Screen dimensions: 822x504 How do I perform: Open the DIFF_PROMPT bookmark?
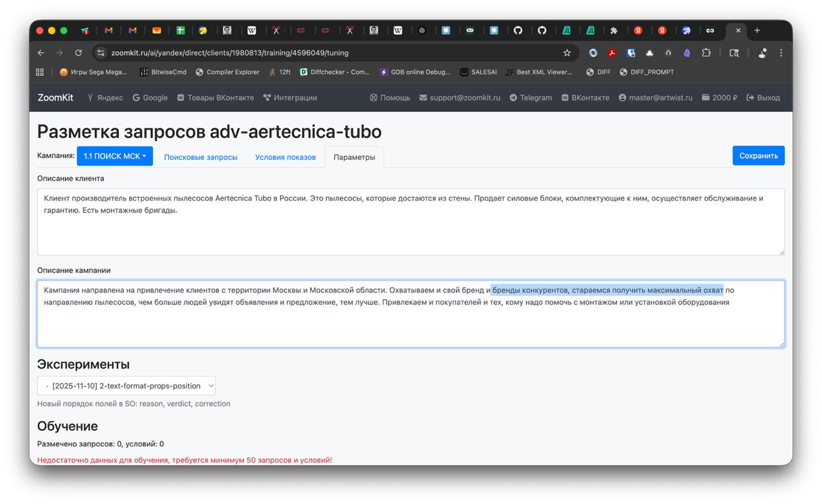click(x=647, y=72)
